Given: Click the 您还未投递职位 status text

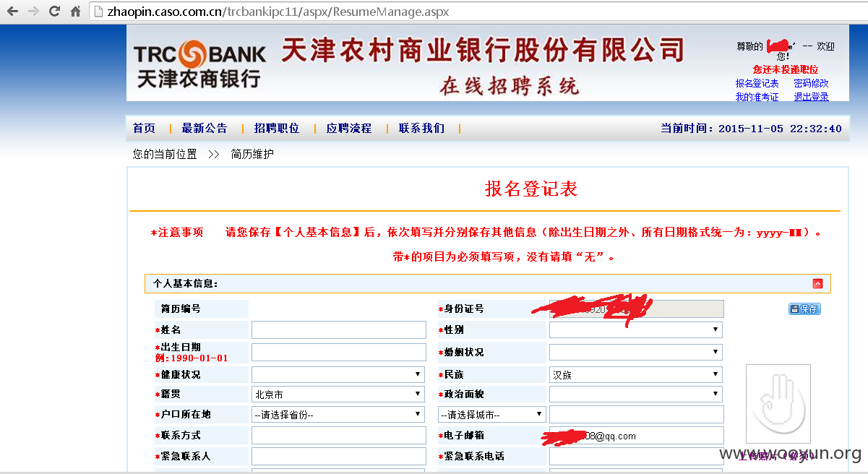Looking at the screenshot, I should tap(786, 70).
